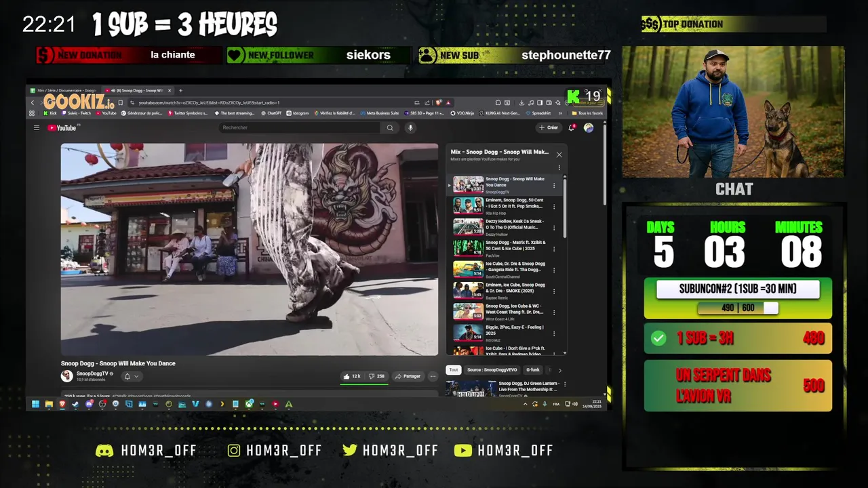Open the Steam taskbar icon
This screenshot has height=488, width=868.
pyautogui.click(x=75, y=404)
